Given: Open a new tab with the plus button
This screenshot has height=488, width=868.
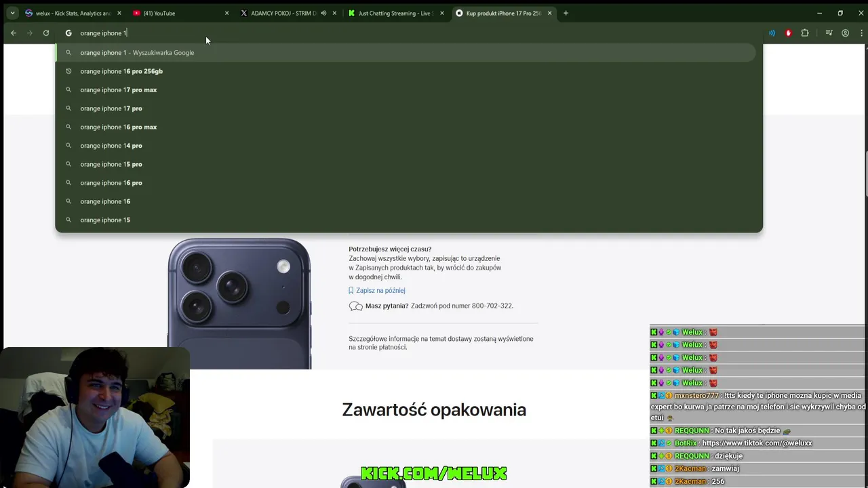Looking at the screenshot, I should coord(566,13).
